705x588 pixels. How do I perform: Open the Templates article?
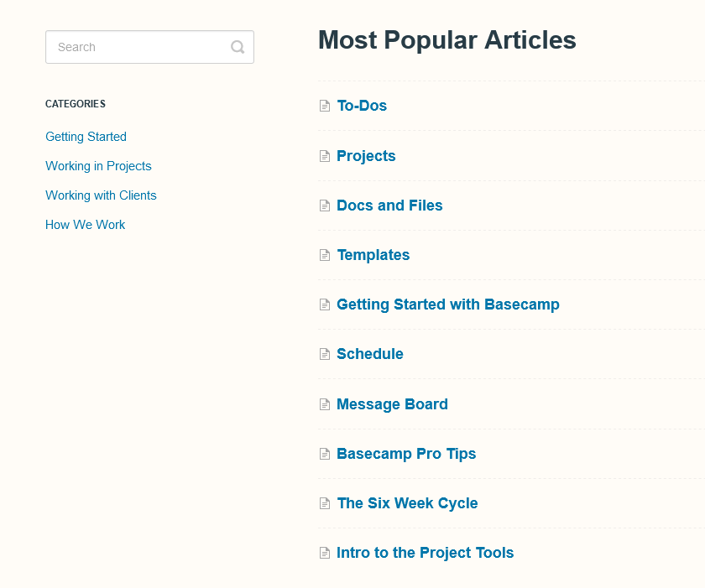tap(373, 255)
